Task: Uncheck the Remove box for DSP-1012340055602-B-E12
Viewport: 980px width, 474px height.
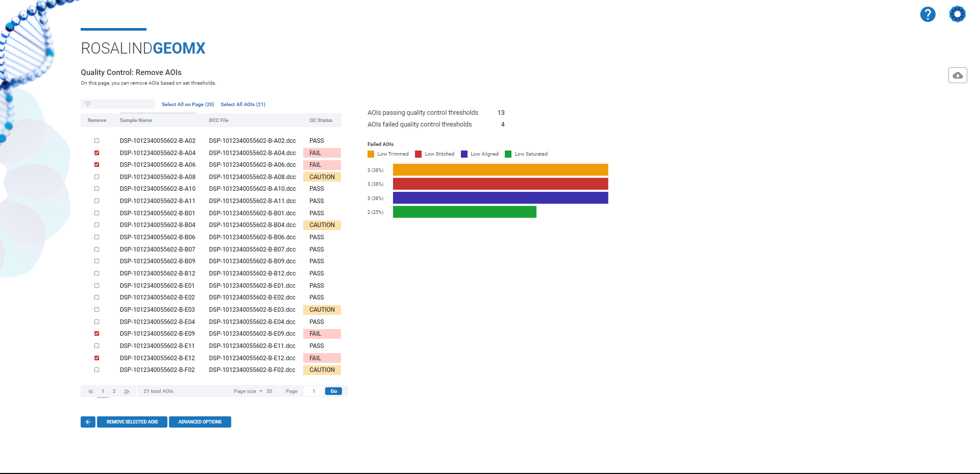Action: [x=96, y=358]
